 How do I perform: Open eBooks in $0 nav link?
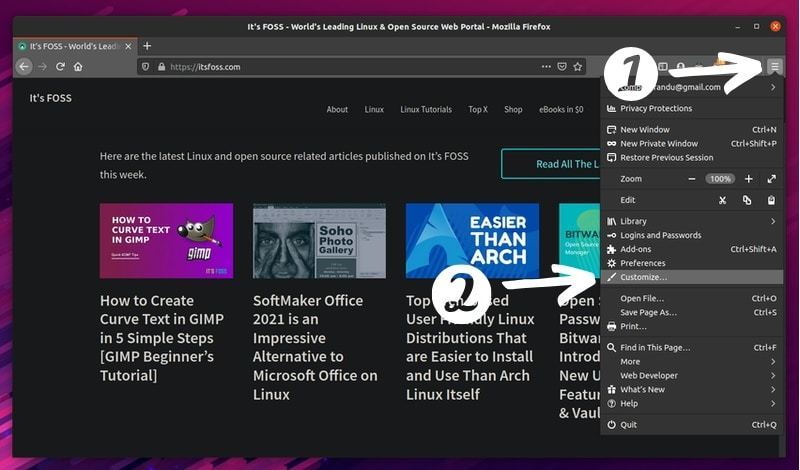(561, 109)
